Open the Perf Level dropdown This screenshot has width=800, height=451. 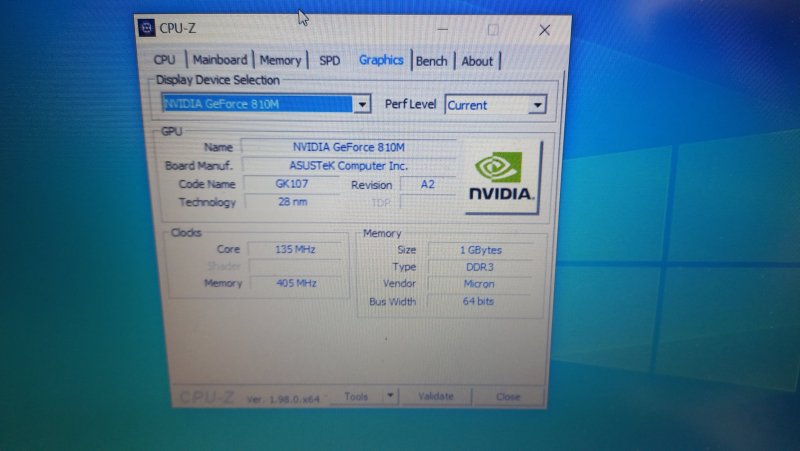[x=537, y=105]
